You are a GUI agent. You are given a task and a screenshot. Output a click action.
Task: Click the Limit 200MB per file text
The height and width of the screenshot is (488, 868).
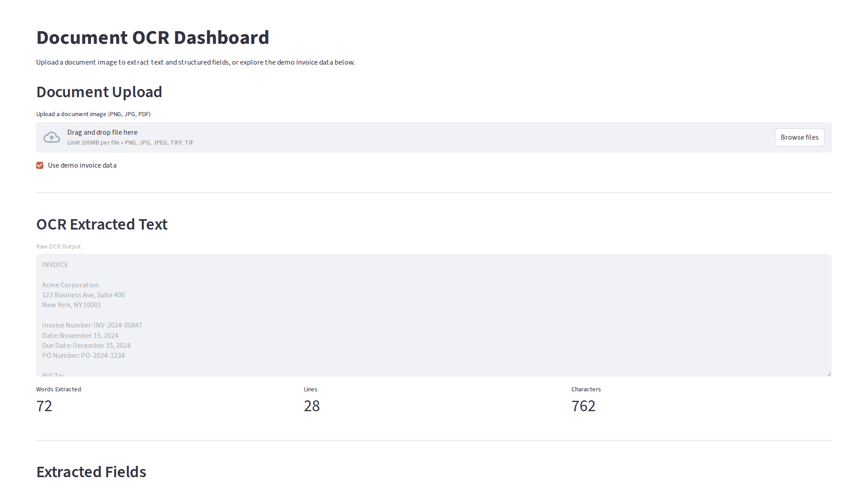click(130, 142)
